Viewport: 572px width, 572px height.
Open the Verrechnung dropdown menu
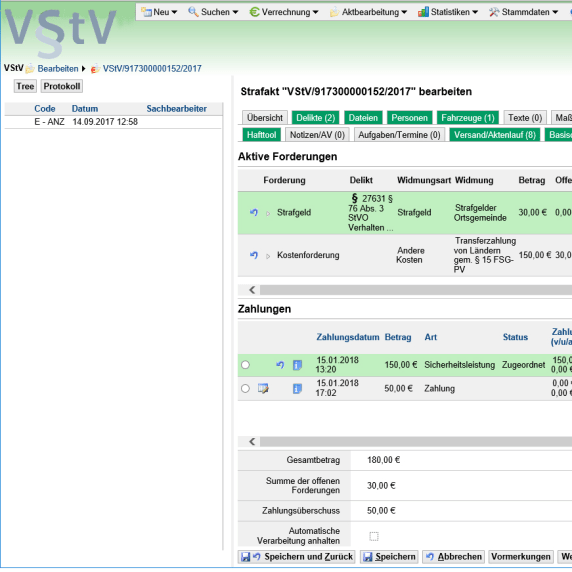pos(284,12)
